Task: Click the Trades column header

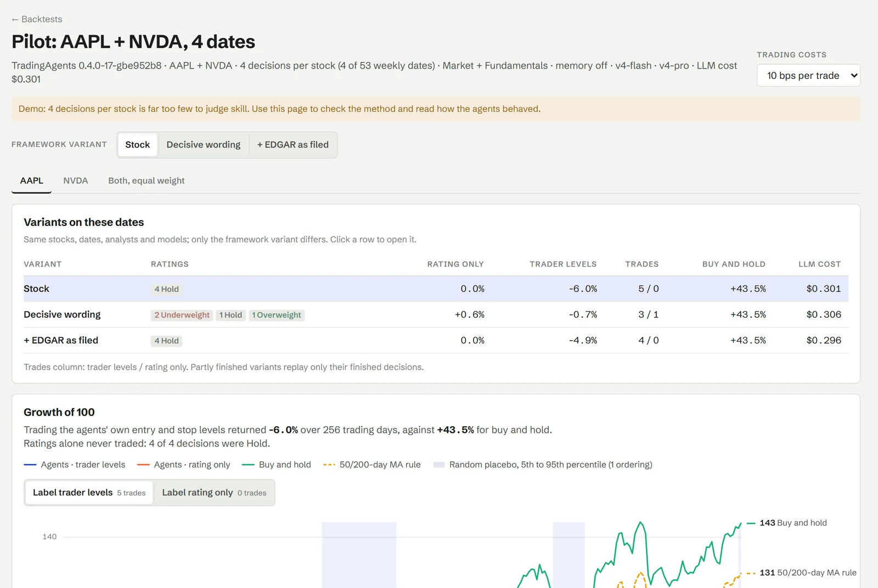Action: [x=642, y=264]
